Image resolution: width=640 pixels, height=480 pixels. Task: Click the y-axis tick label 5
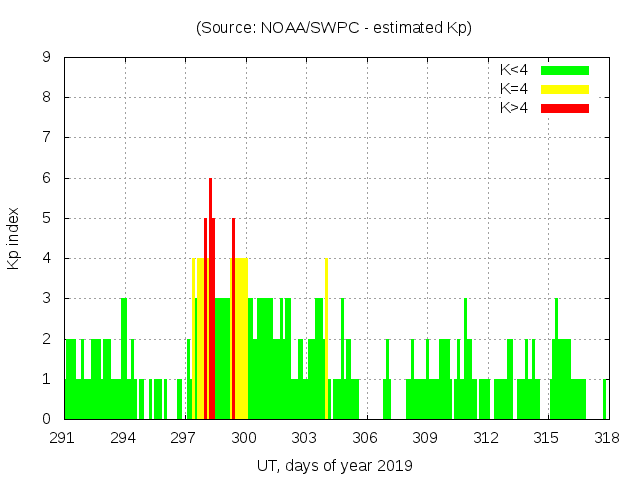[47, 218]
